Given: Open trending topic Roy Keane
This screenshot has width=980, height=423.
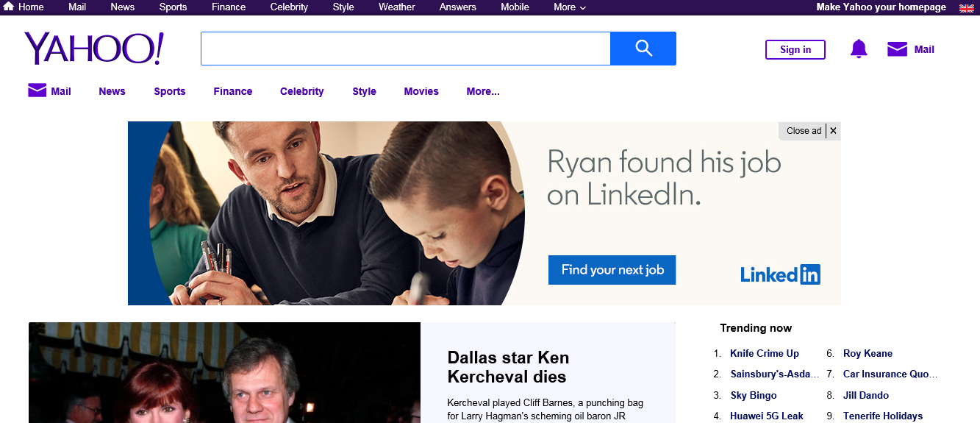Looking at the screenshot, I should tap(868, 353).
